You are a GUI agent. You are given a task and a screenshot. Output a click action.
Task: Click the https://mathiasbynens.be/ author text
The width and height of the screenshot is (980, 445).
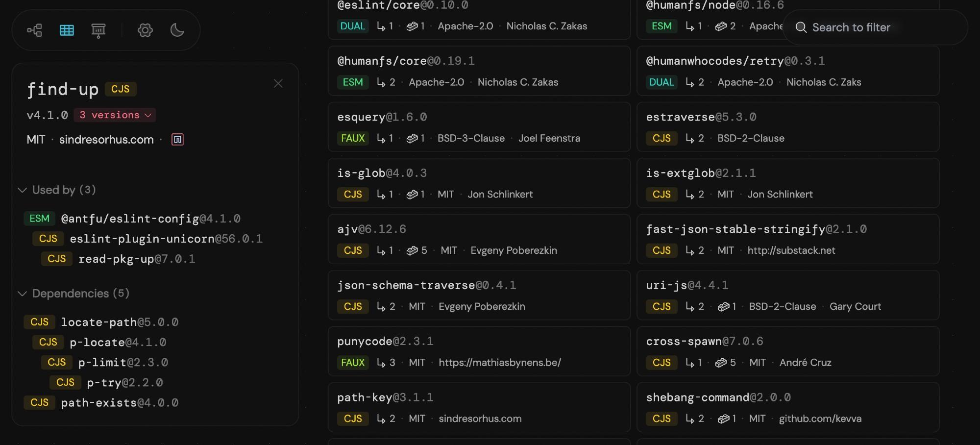[500, 363]
